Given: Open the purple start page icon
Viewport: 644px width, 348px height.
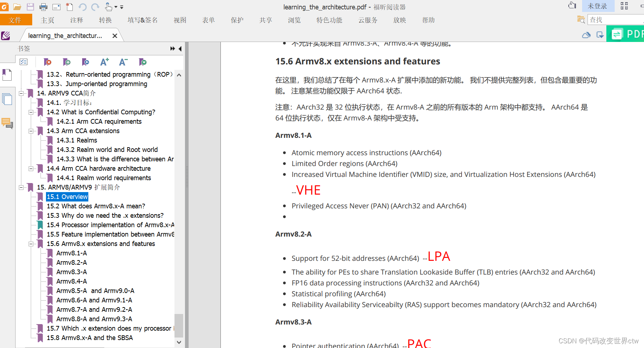Looking at the screenshot, I should coord(5,35).
